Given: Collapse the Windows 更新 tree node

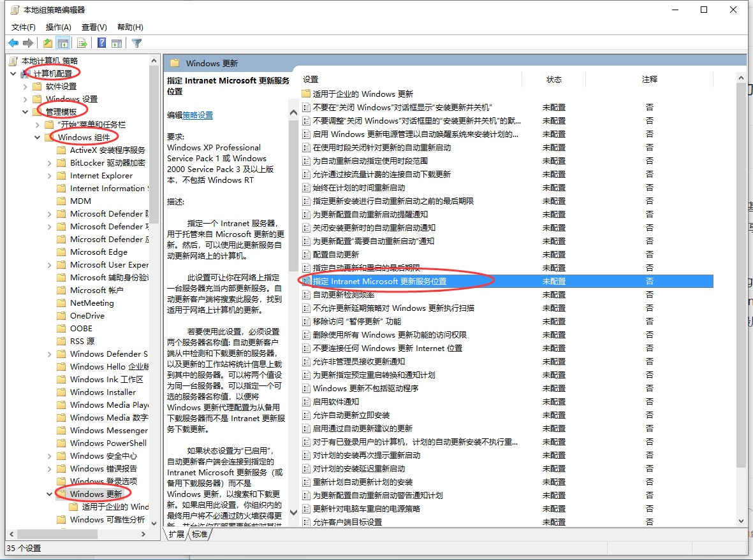Looking at the screenshot, I should (x=50, y=494).
